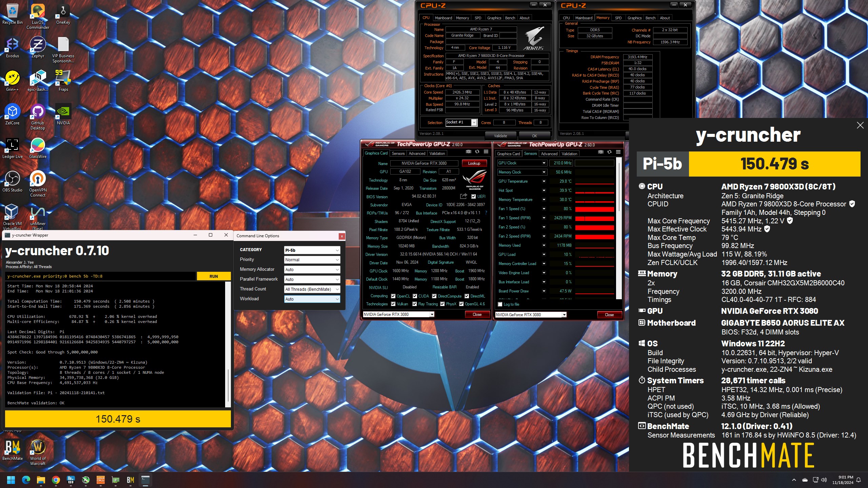Click the Lookup button in GPU-Z
Viewport: 868px width, 488px height.
[x=474, y=163]
